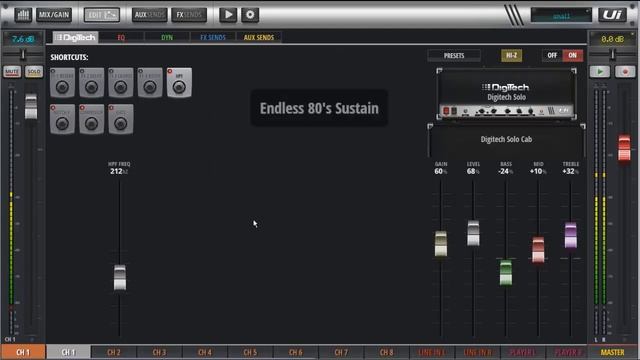
Task: Select the CH 5 channel tab
Action: (250, 352)
